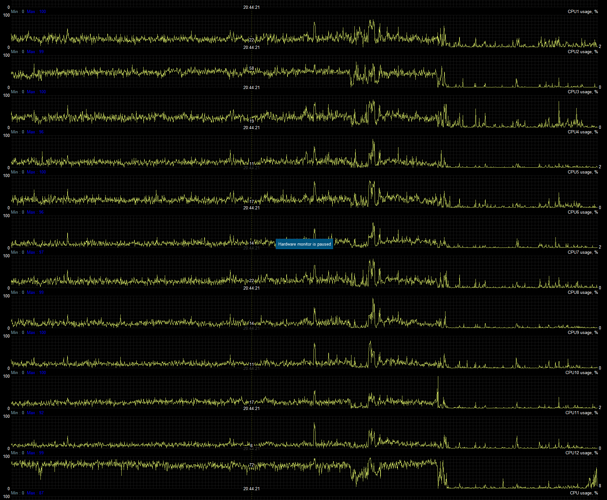Image resolution: width=607 pixels, height=500 pixels.
Task: Click the CPU10 usage graph label
Action: click(x=581, y=372)
